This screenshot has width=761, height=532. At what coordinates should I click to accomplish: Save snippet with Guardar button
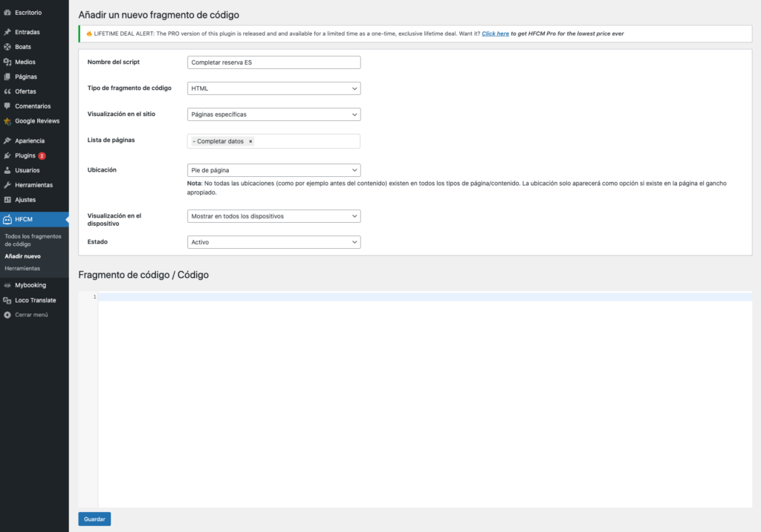[94, 519]
